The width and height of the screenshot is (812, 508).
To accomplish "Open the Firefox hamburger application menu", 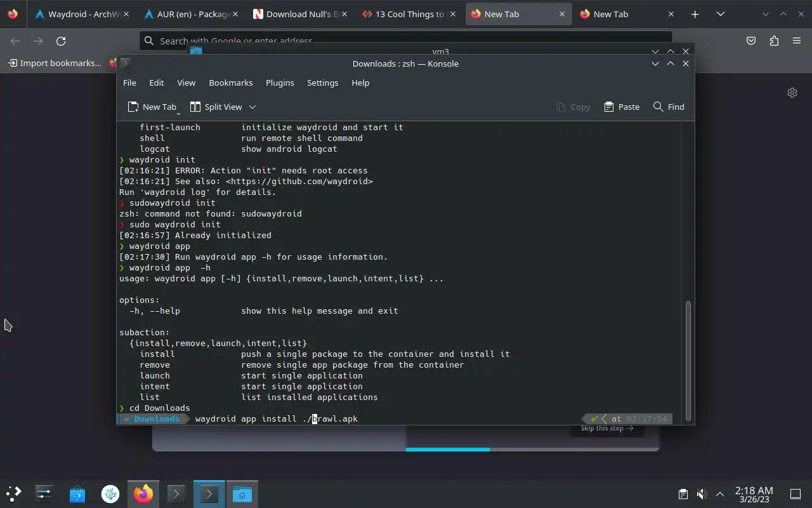I will (797, 41).
